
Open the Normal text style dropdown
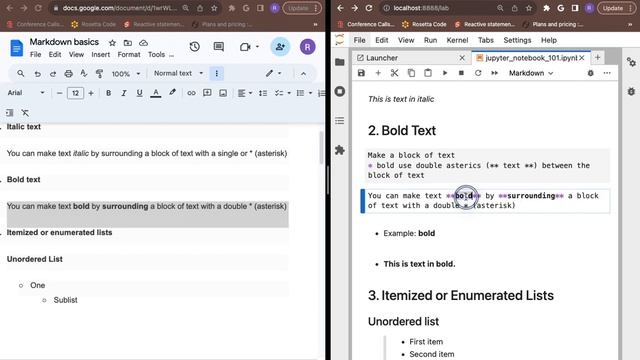pos(178,73)
